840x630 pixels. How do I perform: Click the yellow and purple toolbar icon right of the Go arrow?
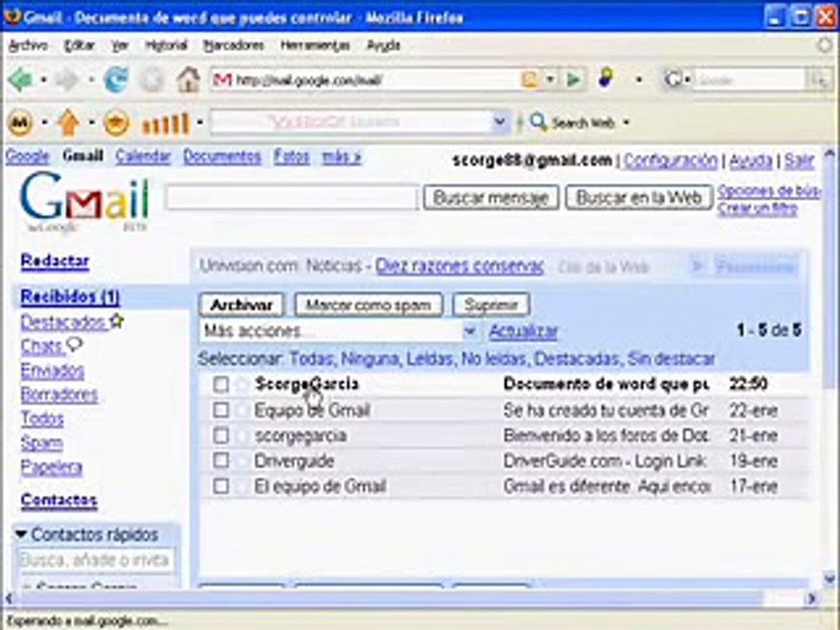[x=605, y=78]
